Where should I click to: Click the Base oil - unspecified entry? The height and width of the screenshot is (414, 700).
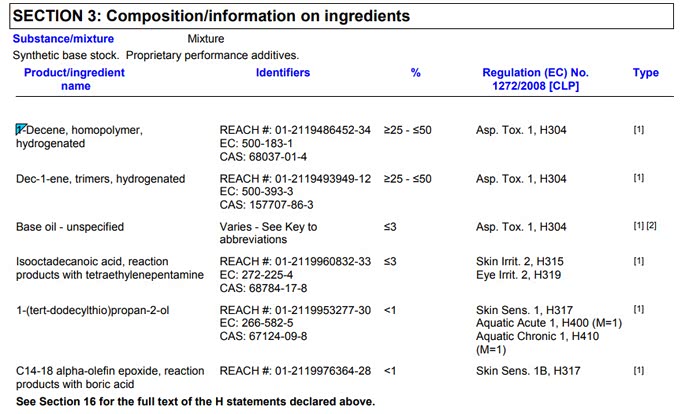click(x=70, y=227)
